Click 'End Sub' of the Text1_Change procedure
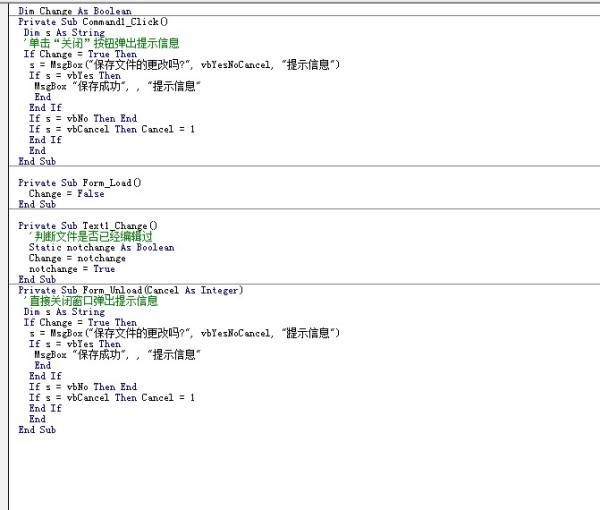 click(x=37, y=279)
